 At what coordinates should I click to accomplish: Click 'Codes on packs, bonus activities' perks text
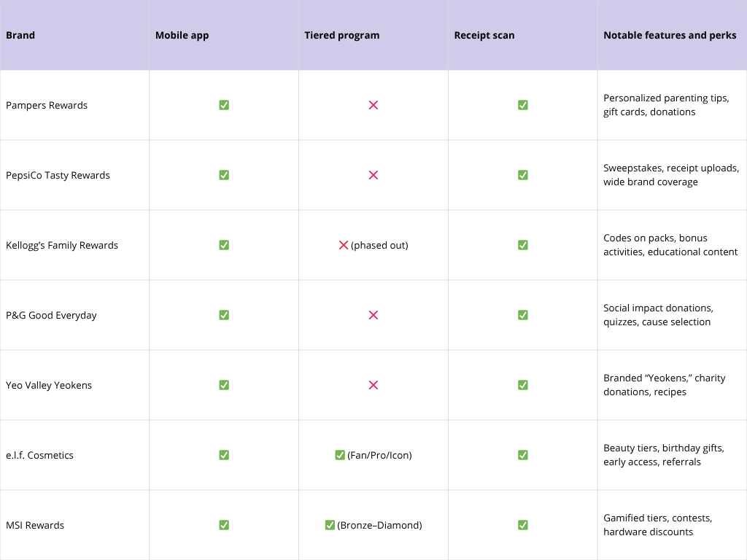pos(670,245)
